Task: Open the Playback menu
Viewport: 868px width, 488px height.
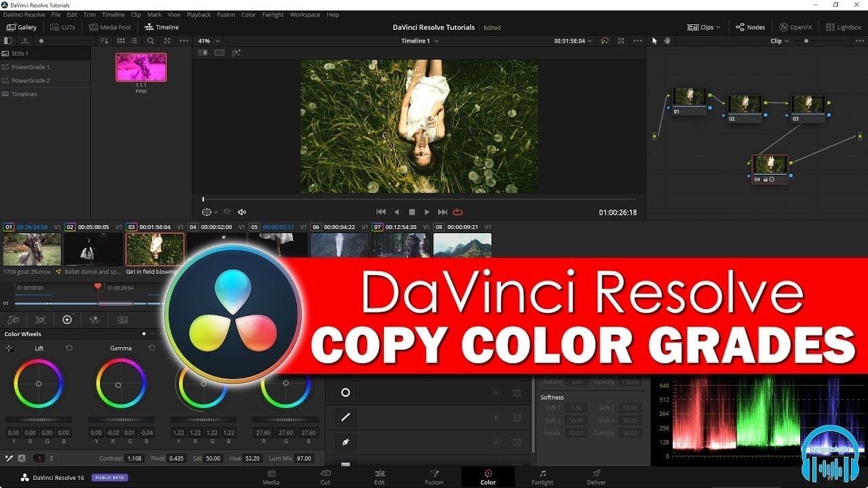Action: point(199,15)
